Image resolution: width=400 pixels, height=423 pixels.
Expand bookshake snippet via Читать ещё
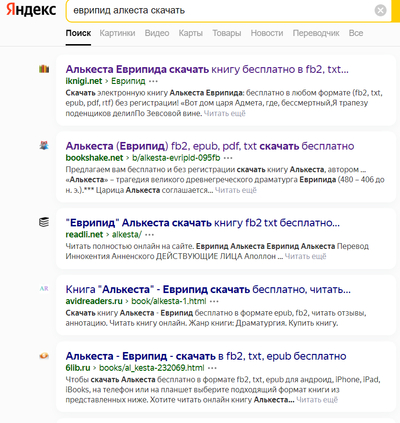(236, 190)
